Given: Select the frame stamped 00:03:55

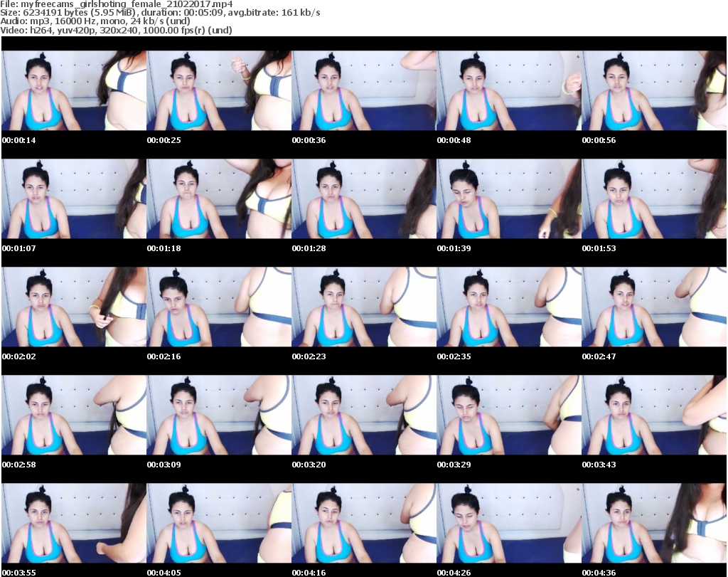Looking at the screenshot, I should [x=74, y=523].
